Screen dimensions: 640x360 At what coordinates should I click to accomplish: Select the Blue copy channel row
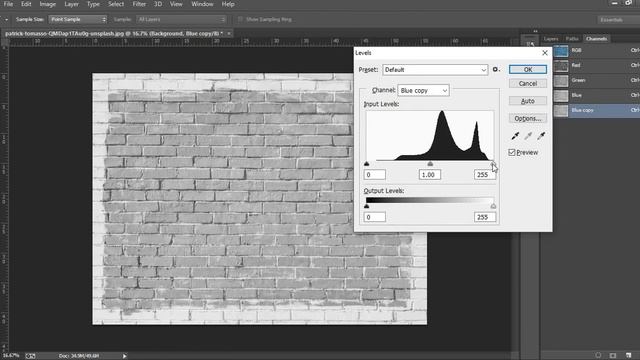[596, 111]
